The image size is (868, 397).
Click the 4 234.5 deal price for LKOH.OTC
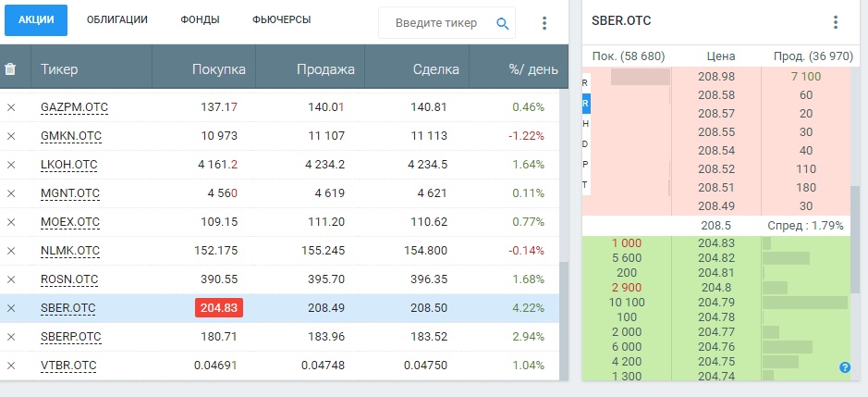click(x=427, y=165)
